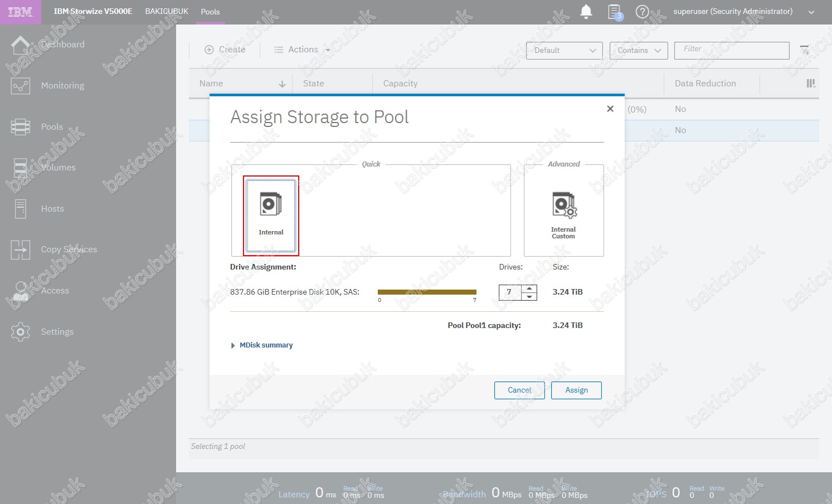832x504 pixels.
Task: Click the Monitoring sidebar label
Action: [62, 86]
